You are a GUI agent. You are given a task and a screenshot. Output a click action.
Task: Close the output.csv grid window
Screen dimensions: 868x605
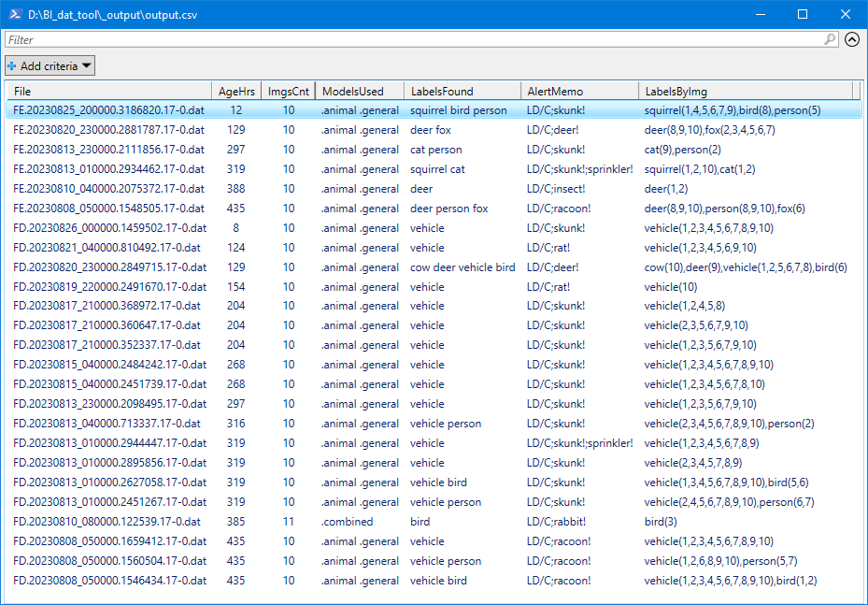[846, 14]
